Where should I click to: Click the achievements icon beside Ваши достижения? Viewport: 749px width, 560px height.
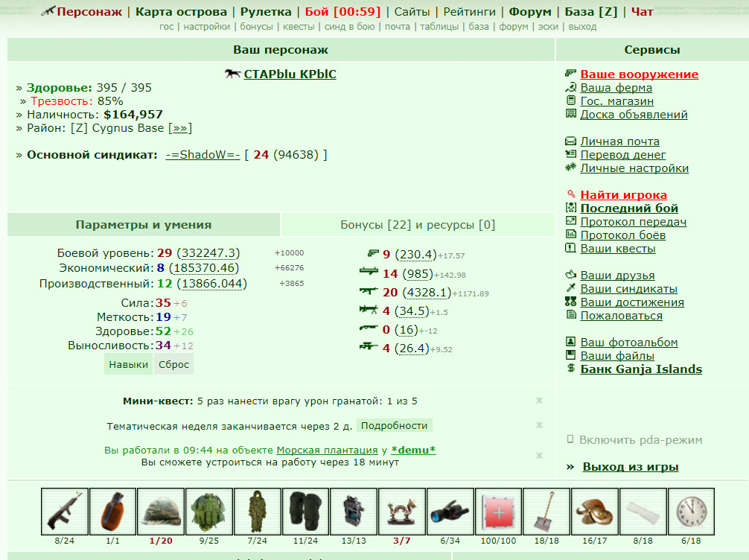(570, 301)
